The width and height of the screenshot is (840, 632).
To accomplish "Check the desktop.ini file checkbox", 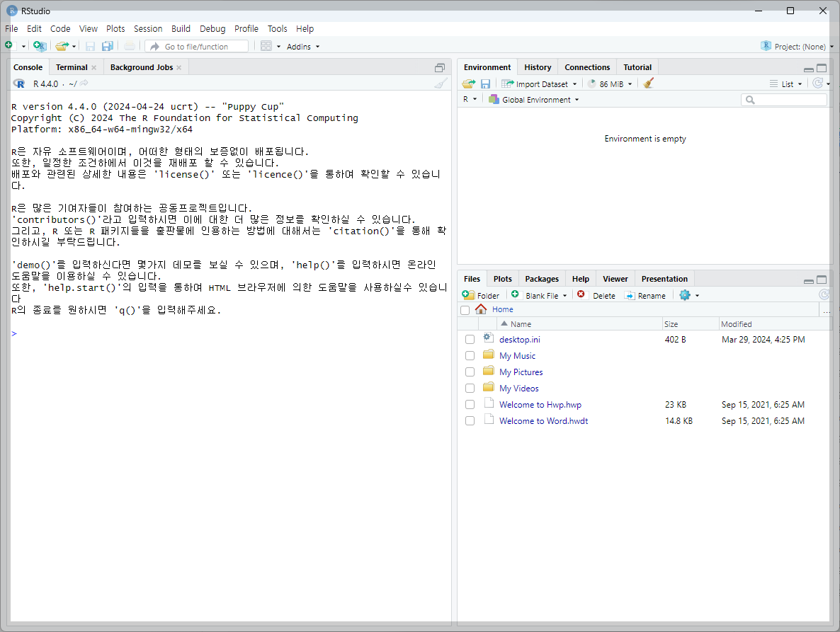I will [x=470, y=339].
